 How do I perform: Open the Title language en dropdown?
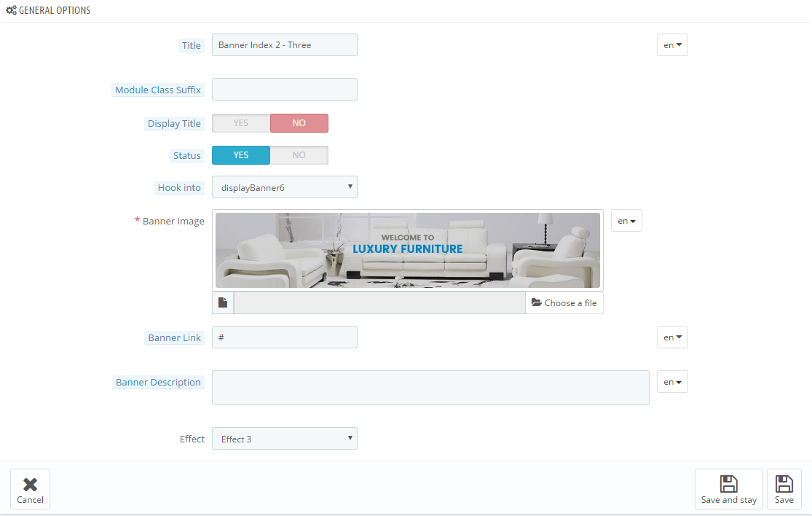coord(672,45)
